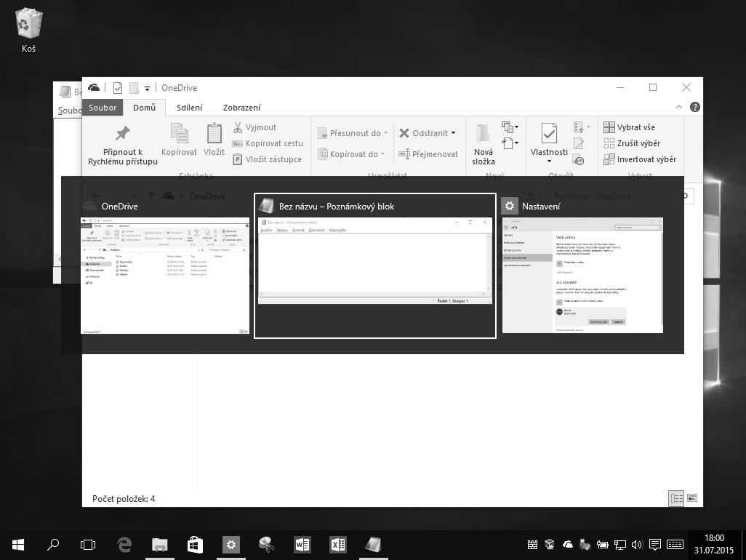This screenshot has height=560, width=746.
Task: Open the Help question mark icon
Action: click(694, 107)
